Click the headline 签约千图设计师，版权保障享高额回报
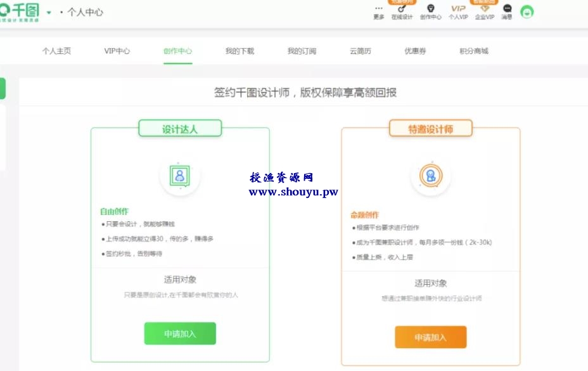This screenshot has width=588, height=371. pos(305,93)
